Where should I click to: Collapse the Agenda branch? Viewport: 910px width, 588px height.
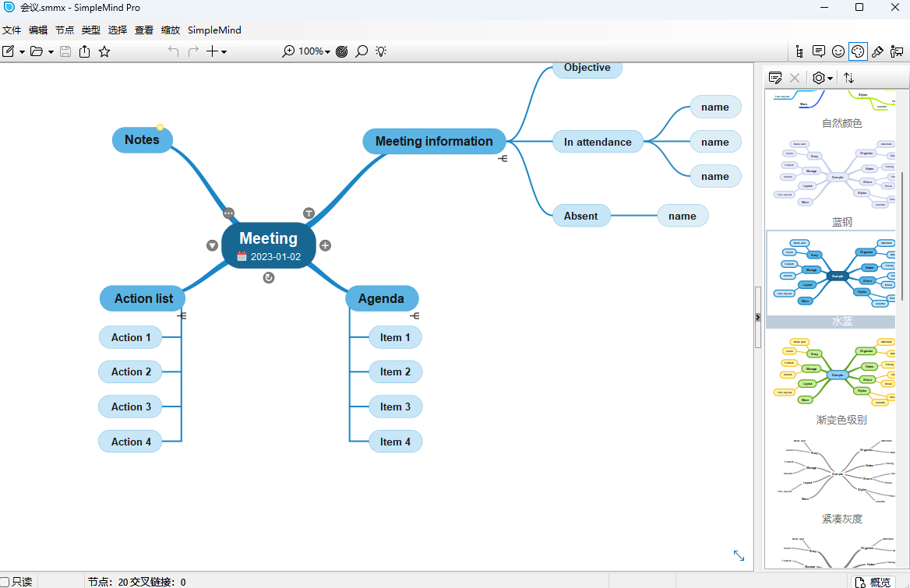tap(414, 315)
